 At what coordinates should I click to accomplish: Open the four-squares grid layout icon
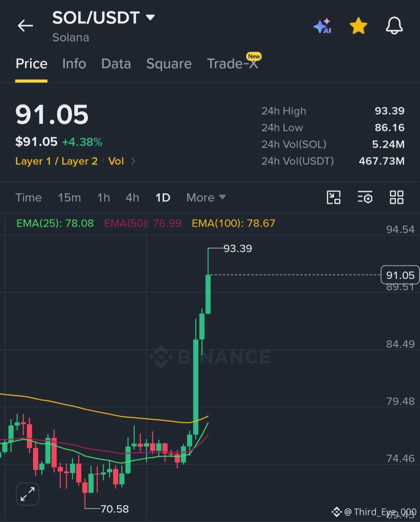coord(397,197)
